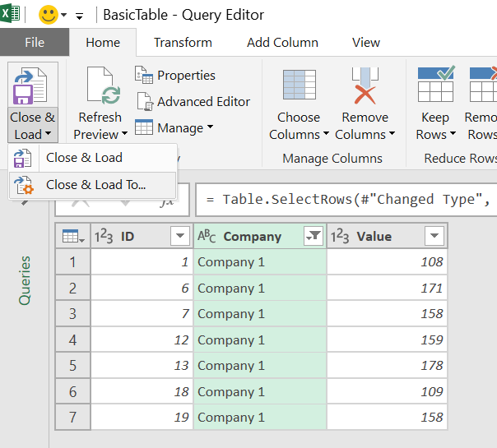The height and width of the screenshot is (448, 497).
Task: Click the Advanced Editor icon
Action: tap(145, 101)
